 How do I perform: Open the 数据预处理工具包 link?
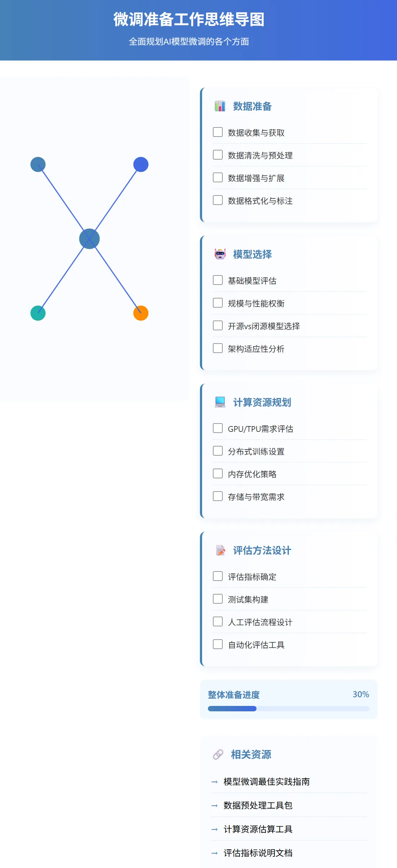[257, 805]
